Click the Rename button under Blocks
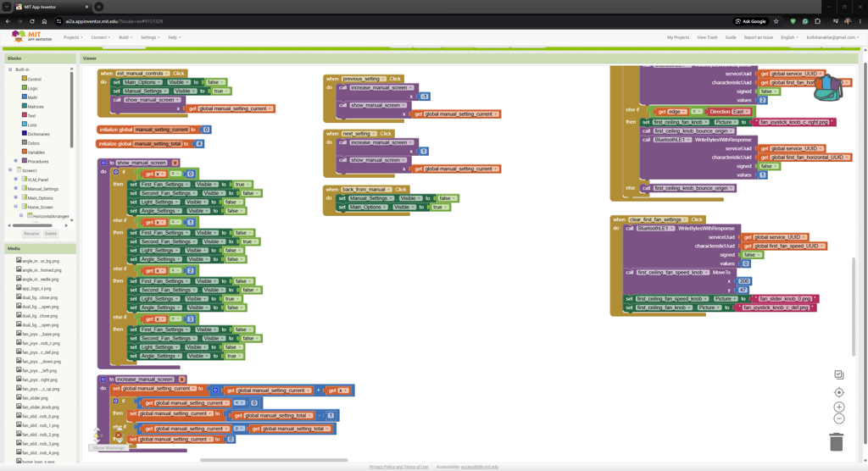The width and height of the screenshot is (868, 471). [31, 234]
